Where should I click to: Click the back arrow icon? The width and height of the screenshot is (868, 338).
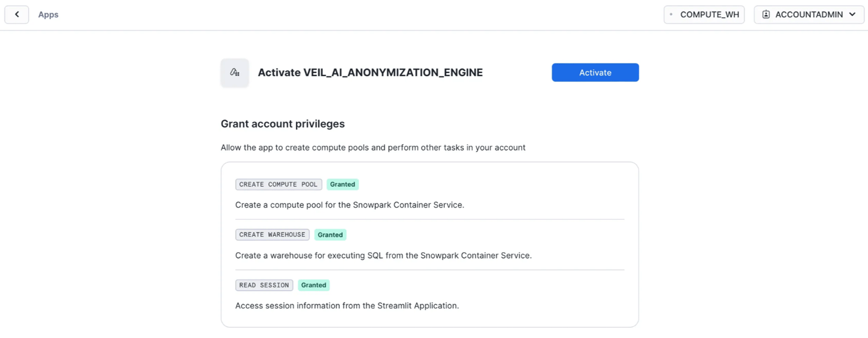tap(17, 14)
